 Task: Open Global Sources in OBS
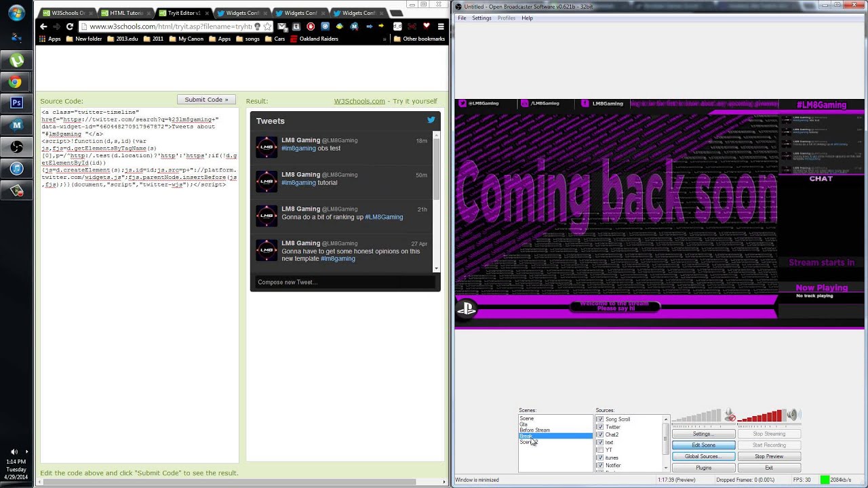point(703,456)
